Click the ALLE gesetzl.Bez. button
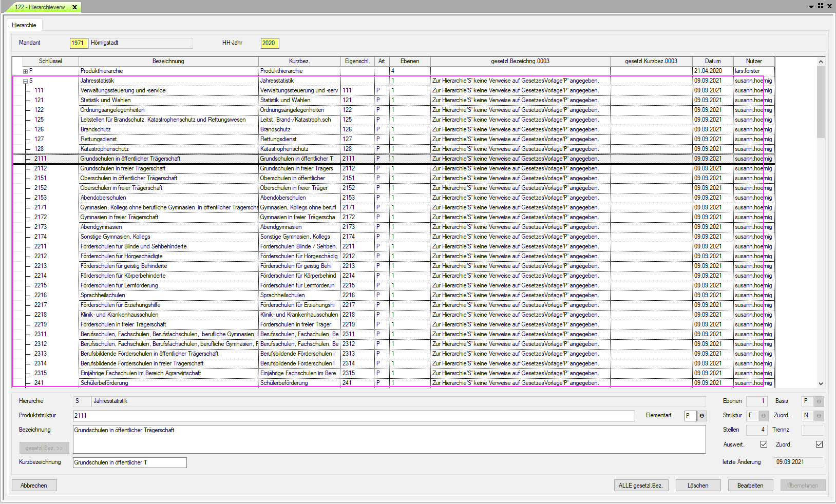 click(x=641, y=486)
